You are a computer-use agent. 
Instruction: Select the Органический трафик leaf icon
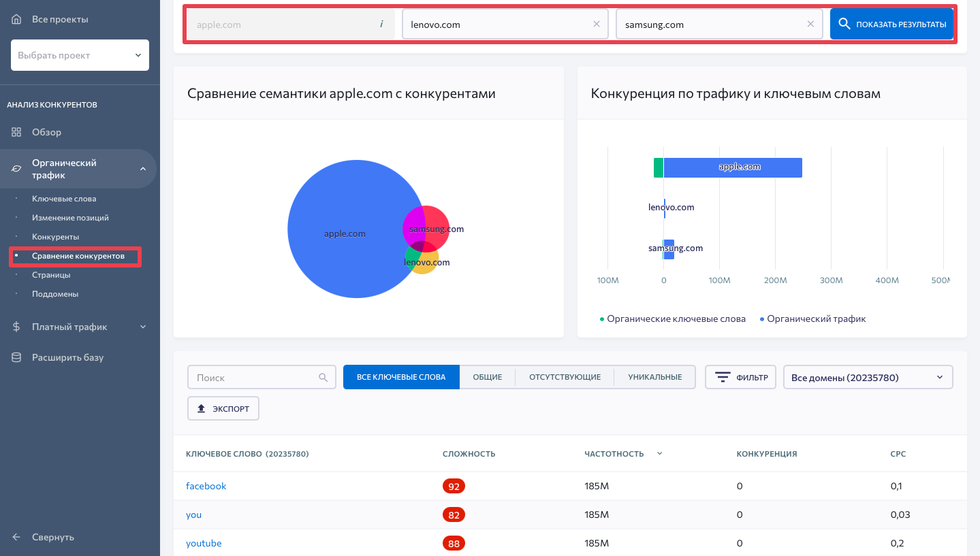tap(16, 169)
